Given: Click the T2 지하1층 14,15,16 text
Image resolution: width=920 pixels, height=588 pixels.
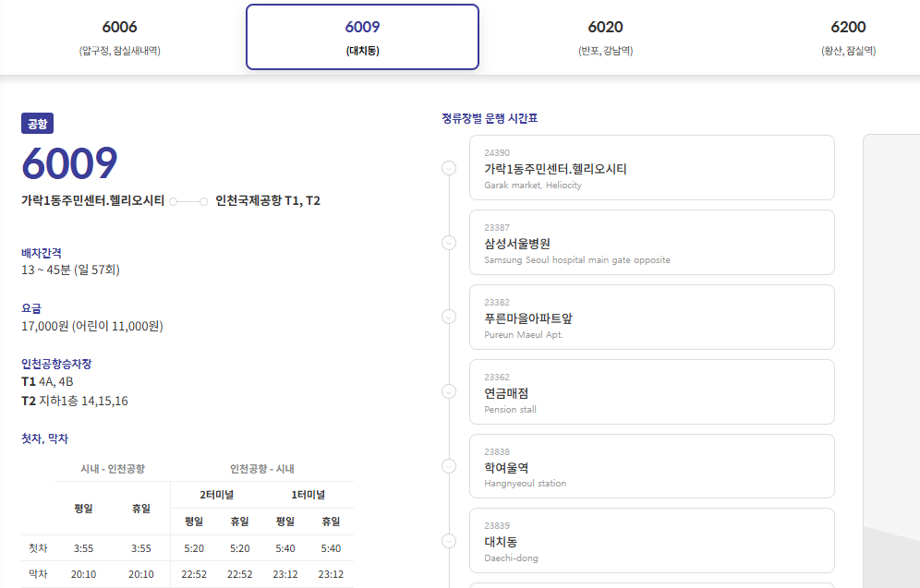Looking at the screenshot, I should point(75,401).
